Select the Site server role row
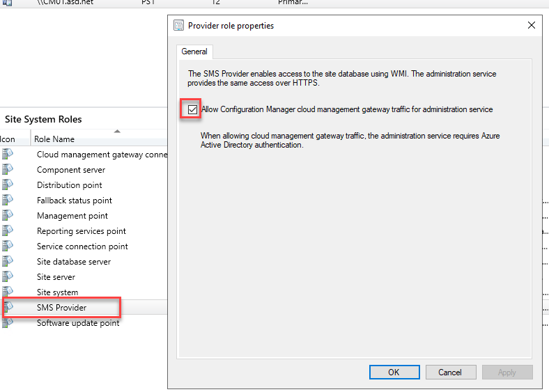The width and height of the screenshot is (549, 392). click(x=56, y=277)
